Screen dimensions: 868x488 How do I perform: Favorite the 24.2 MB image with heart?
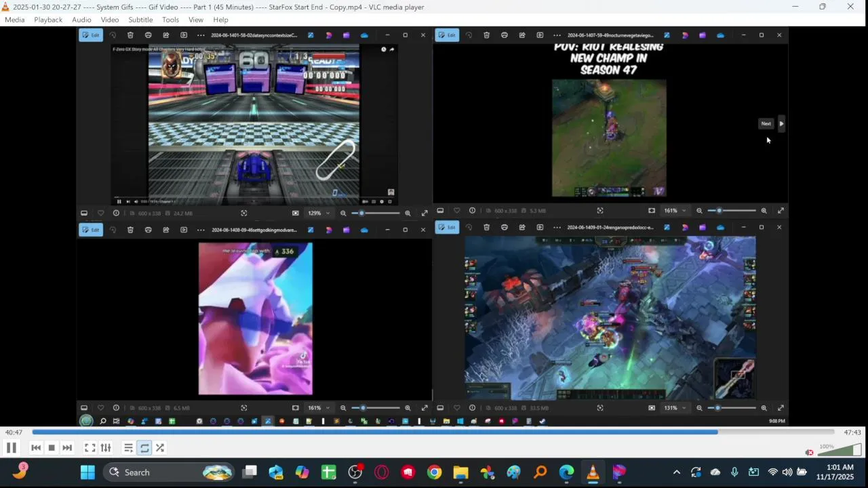(x=100, y=213)
